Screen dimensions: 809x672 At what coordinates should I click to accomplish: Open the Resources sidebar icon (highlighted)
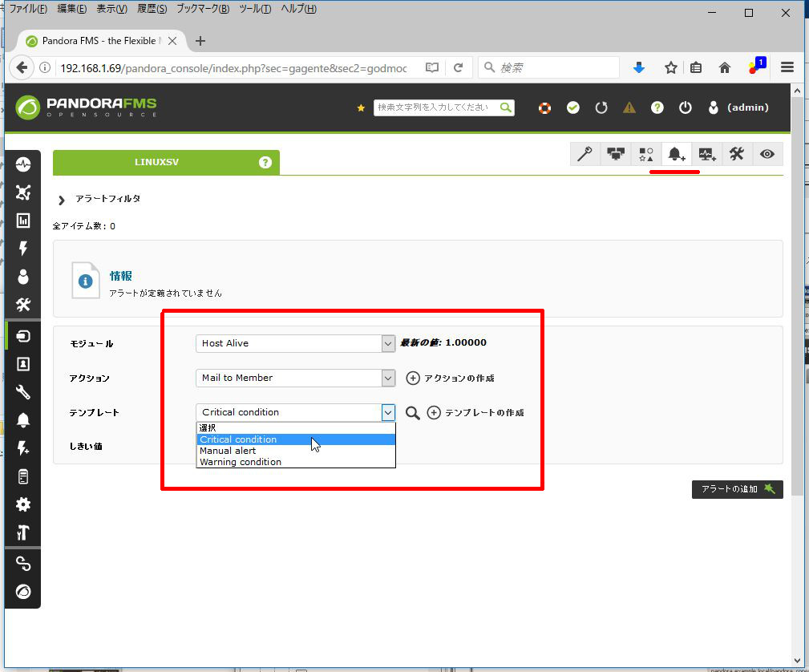[x=22, y=336]
